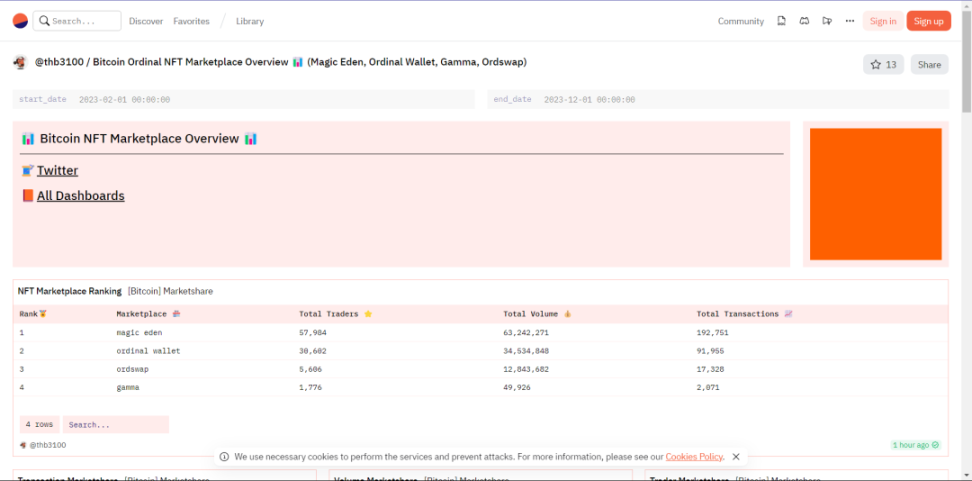The height and width of the screenshot is (481, 972).
Task: Open the Discord icon in the header
Action: click(804, 21)
